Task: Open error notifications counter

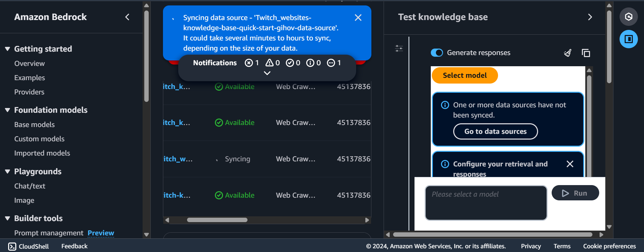Action: coord(252,63)
